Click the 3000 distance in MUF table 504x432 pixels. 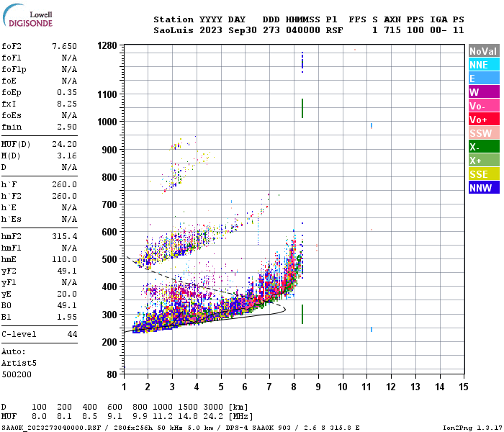pyautogui.click(x=213, y=407)
